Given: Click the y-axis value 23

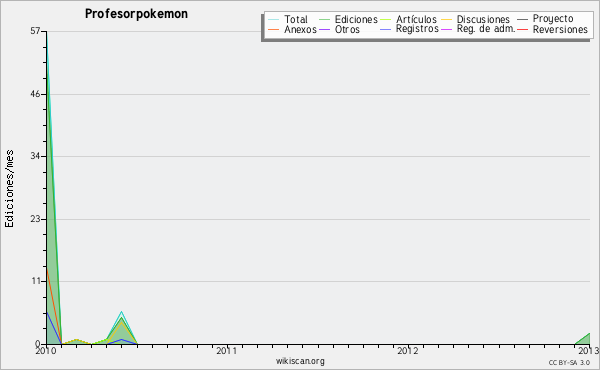Looking at the screenshot, I should point(35,219).
